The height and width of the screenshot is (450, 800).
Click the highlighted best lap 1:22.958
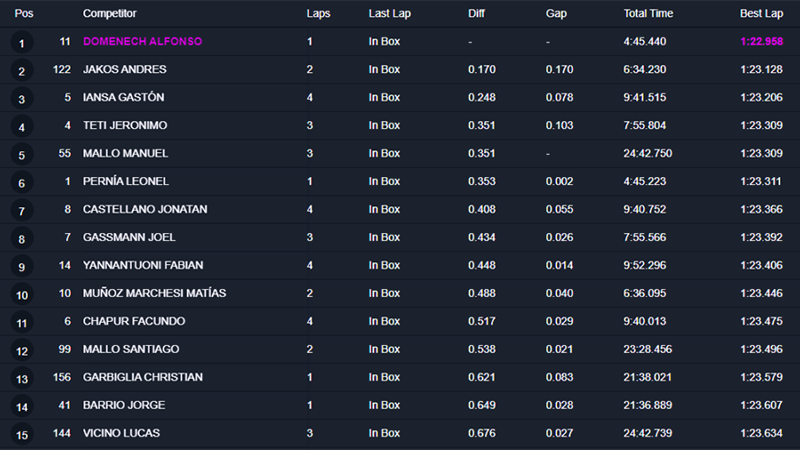[762, 42]
